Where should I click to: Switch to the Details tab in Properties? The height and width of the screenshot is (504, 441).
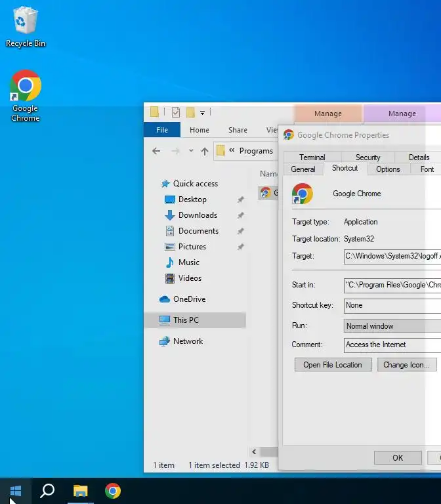[x=419, y=157]
